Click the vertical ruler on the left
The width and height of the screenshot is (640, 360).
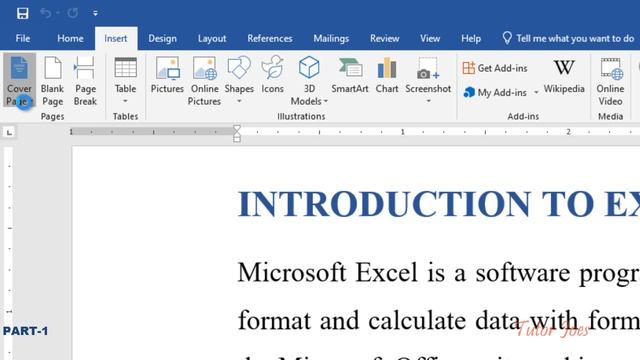(x=9, y=253)
